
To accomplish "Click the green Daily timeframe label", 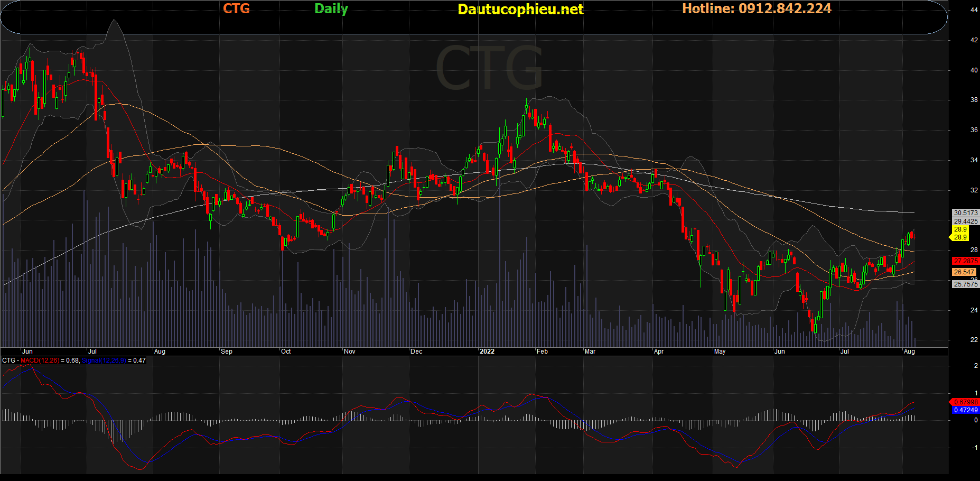I will (331, 9).
